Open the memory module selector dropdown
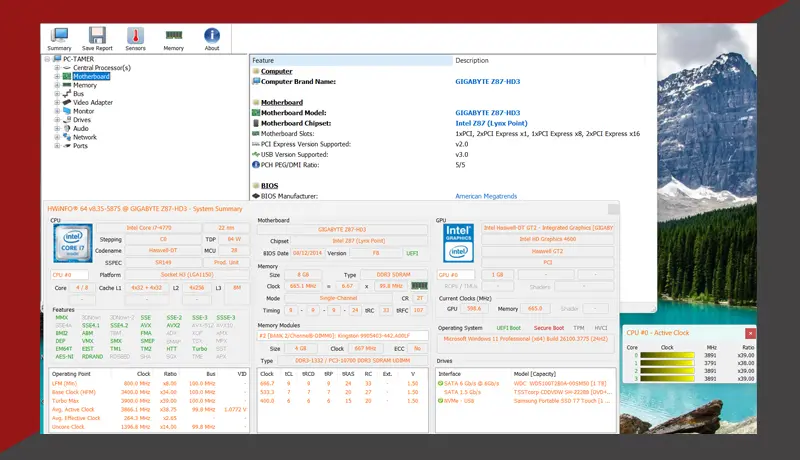This screenshot has height=460, width=800. 342,336
